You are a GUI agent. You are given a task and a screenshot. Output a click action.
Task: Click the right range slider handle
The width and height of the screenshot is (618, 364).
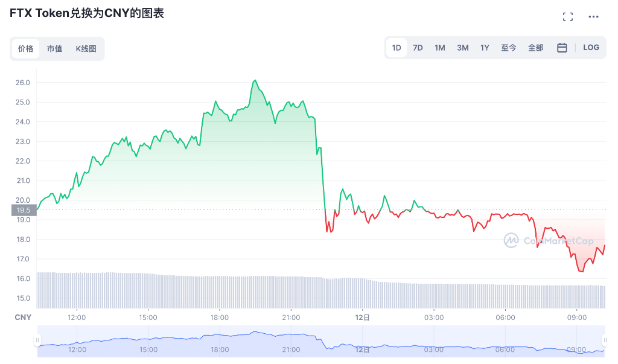(605, 340)
